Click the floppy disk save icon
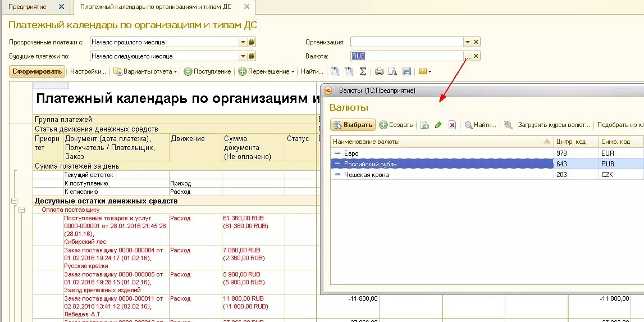This screenshot has height=322, width=644. 407,71
